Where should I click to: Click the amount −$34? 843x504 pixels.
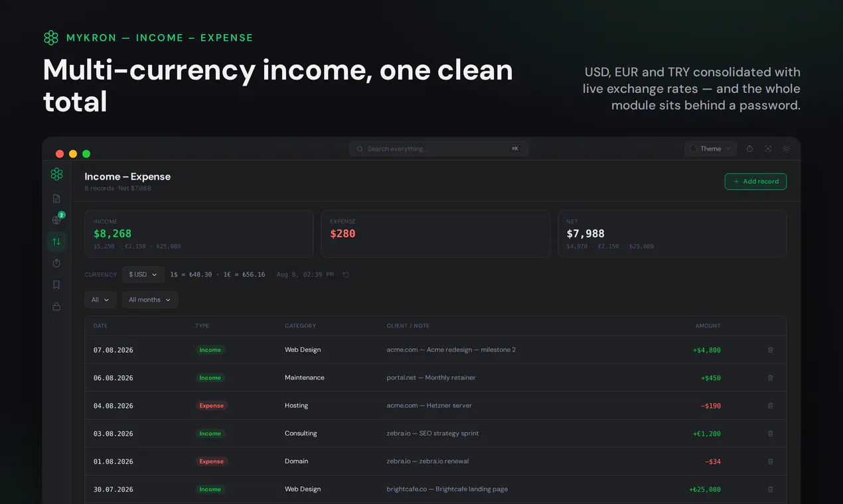[713, 462]
